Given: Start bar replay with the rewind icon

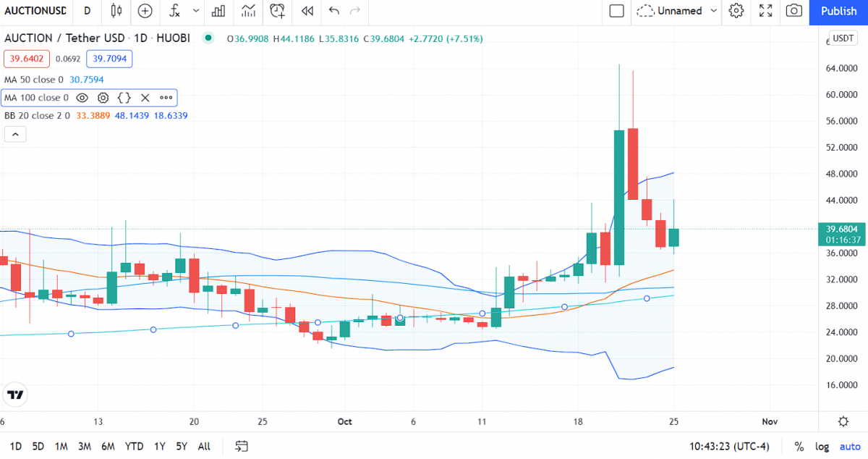Looking at the screenshot, I should (307, 11).
